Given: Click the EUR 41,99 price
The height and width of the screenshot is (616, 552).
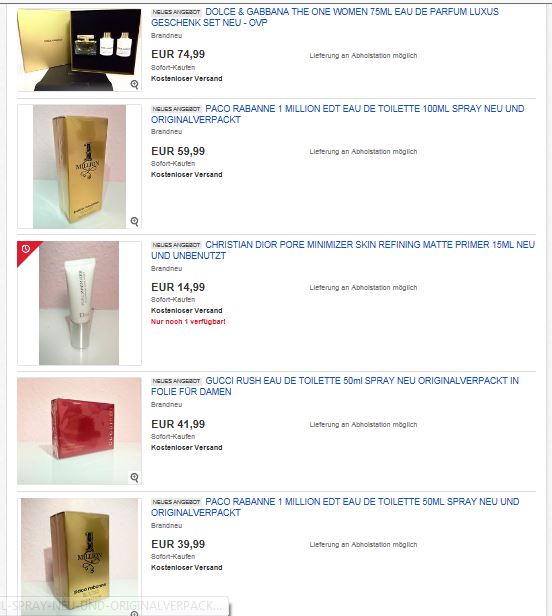Looking at the screenshot, I should (178, 424).
